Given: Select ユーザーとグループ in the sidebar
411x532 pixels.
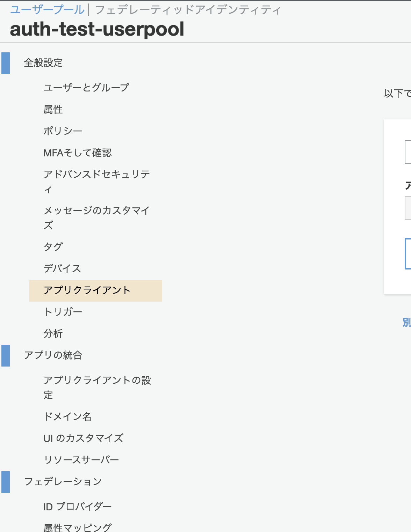Looking at the screenshot, I should pyautogui.click(x=86, y=88).
